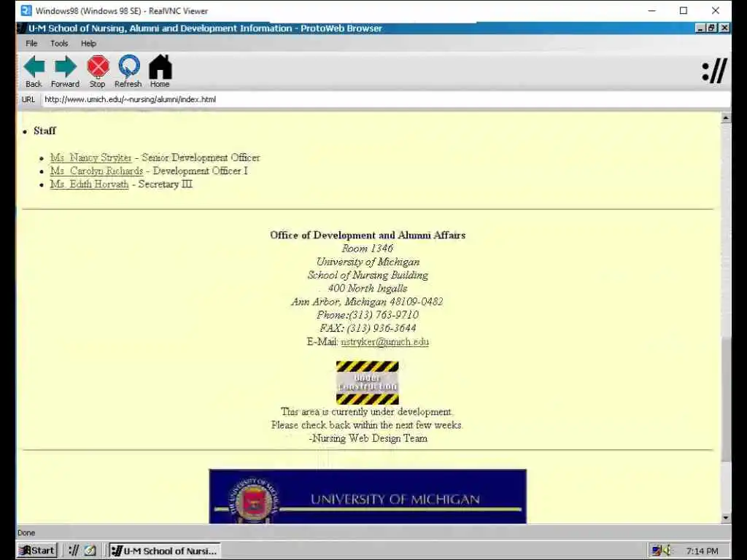
Task: Focus the URL address field
Action: tap(386, 99)
